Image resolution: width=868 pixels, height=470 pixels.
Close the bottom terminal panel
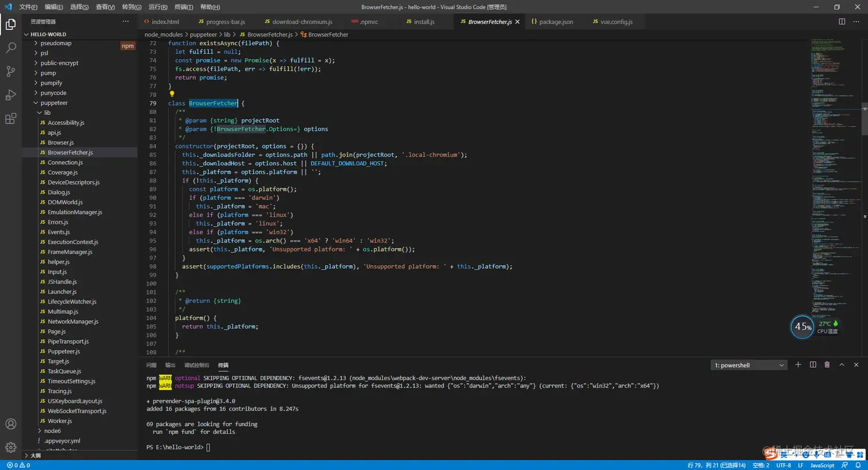856,365
